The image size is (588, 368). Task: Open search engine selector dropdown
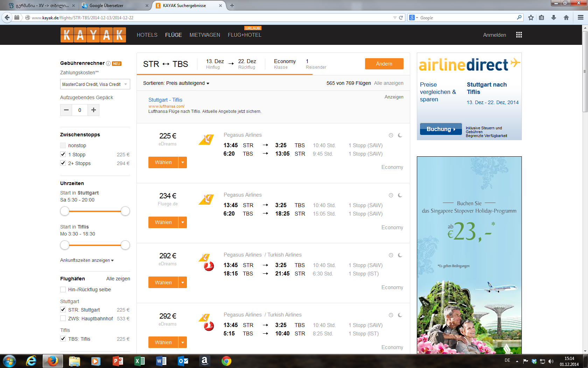pos(413,18)
